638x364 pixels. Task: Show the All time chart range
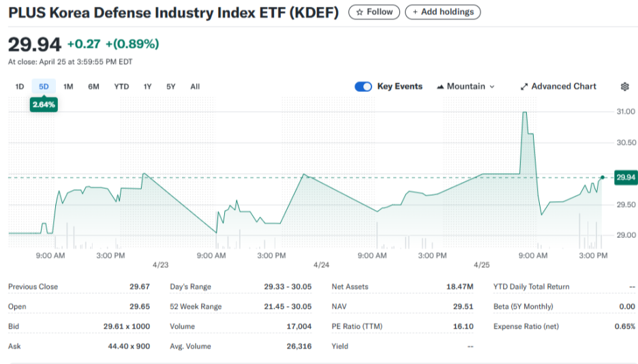(x=195, y=87)
